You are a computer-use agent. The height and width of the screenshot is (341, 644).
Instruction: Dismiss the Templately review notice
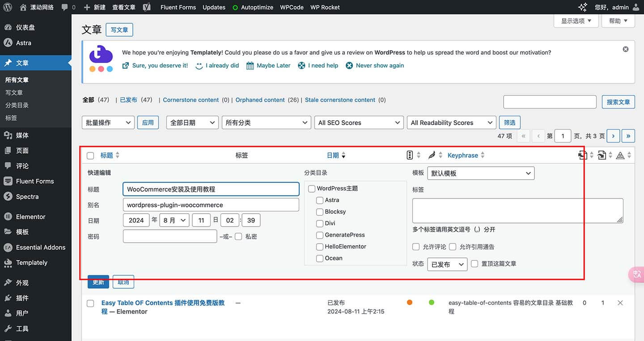626,49
